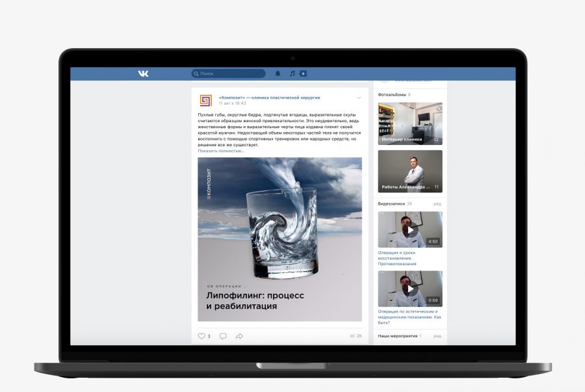Edit the Видеозаписи section via ред.
Screen dimensions: 585x392
tap(437, 203)
